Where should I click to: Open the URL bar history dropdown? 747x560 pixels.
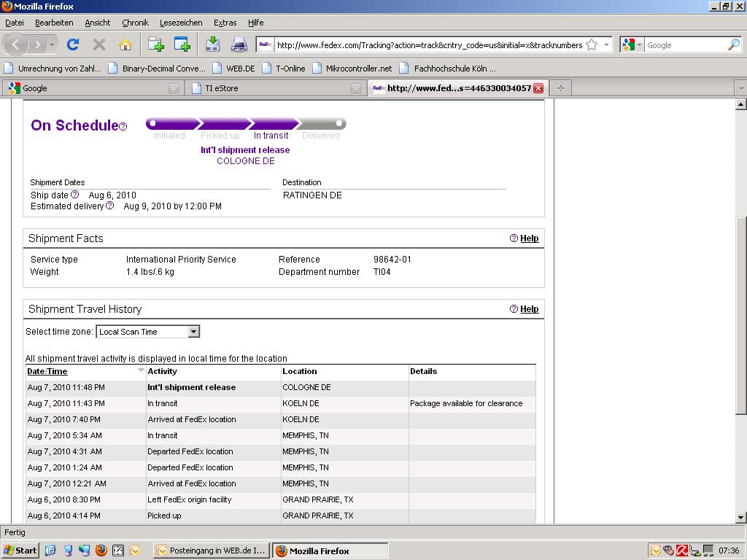(x=606, y=44)
